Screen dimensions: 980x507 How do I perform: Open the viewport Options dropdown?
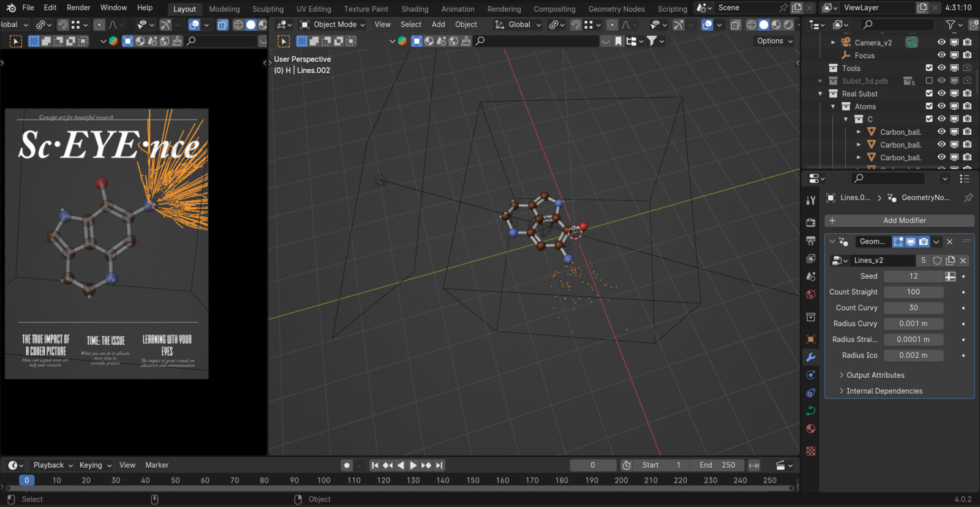click(x=774, y=41)
